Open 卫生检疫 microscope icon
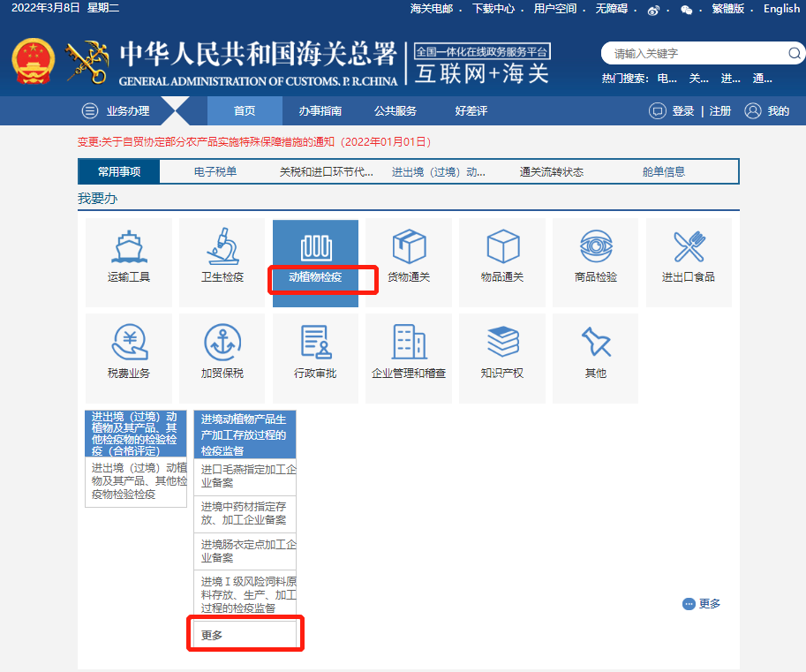The height and width of the screenshot is (672, 806). (222, 247)
